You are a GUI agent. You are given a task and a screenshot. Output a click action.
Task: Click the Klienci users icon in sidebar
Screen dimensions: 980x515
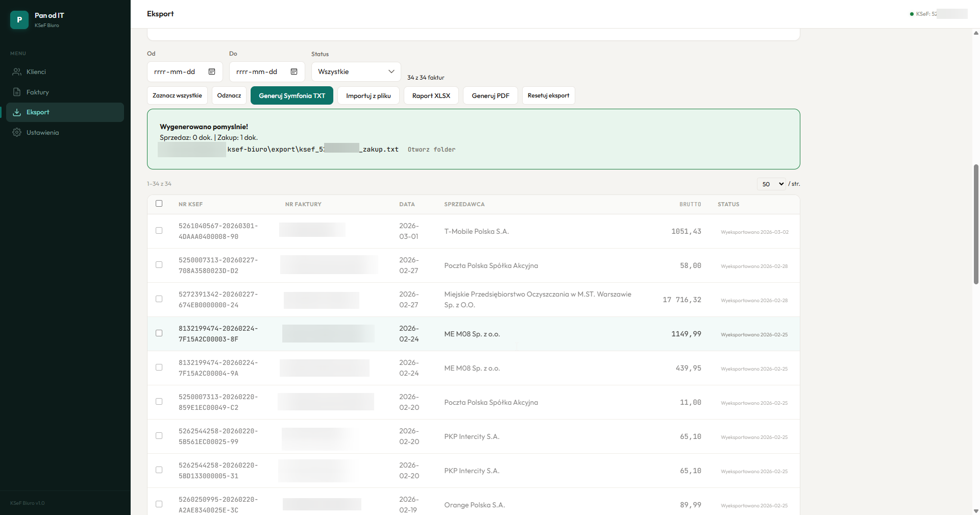pos(17,72)
